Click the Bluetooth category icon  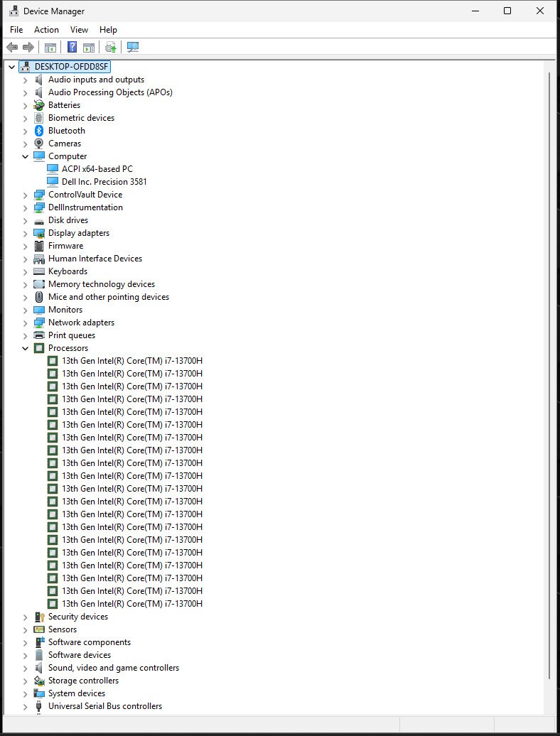point(39,131)
